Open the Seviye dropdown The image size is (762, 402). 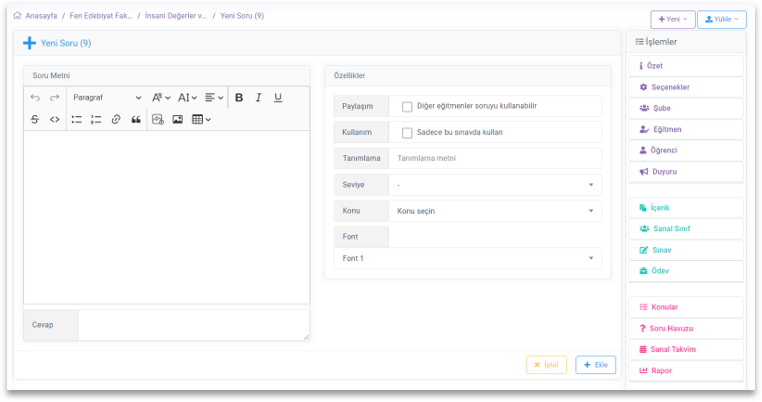[x=495, y=185]
